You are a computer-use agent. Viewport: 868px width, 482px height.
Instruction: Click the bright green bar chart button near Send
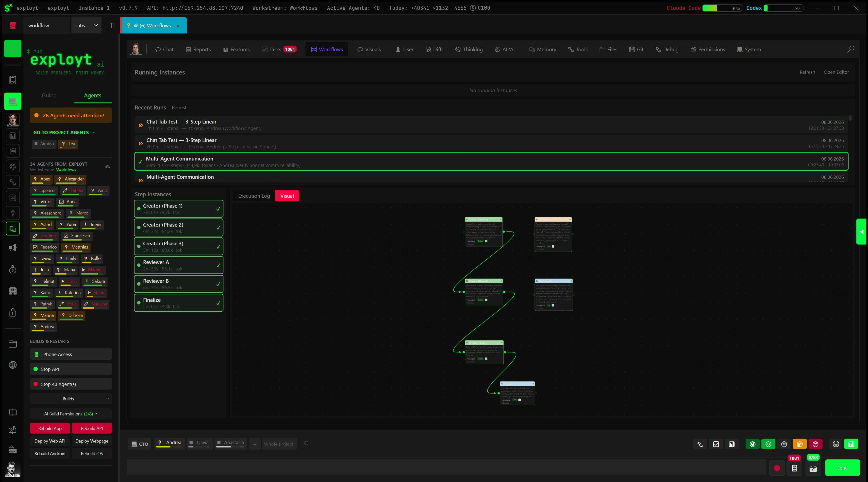(851, 444)
